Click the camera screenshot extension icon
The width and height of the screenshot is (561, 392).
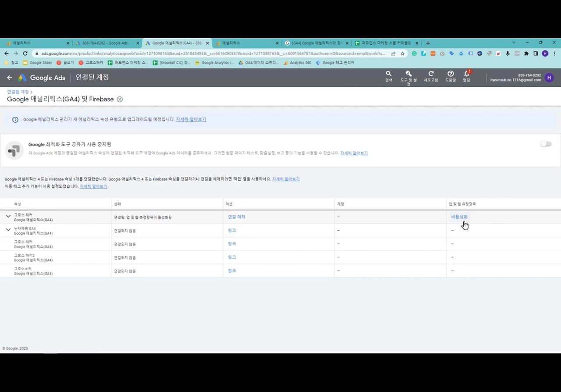442,53
